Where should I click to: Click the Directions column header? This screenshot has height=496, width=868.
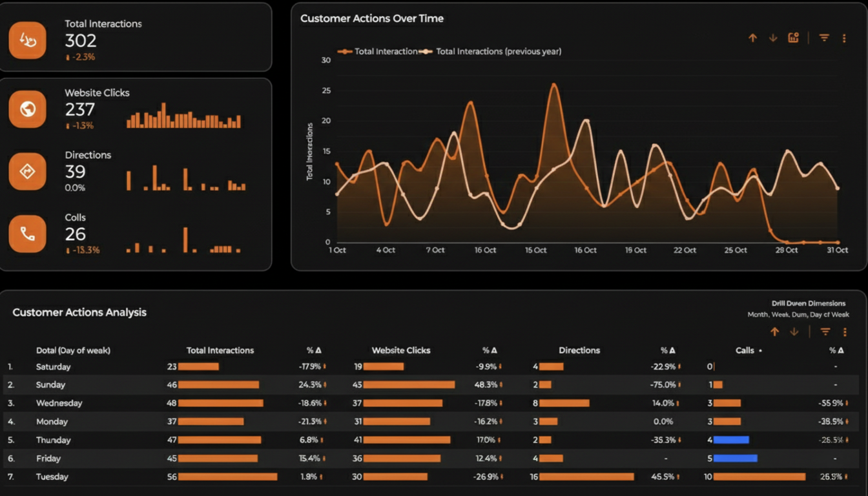tap(579, 351)
